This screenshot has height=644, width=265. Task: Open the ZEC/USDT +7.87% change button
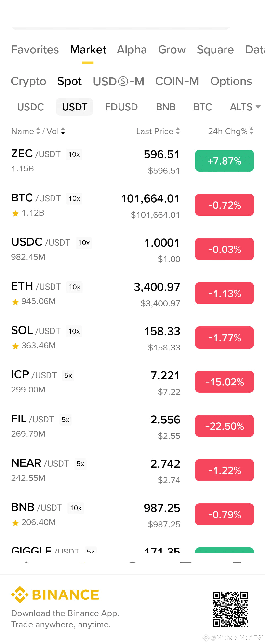pyautogui.click(x=224, y=160)
